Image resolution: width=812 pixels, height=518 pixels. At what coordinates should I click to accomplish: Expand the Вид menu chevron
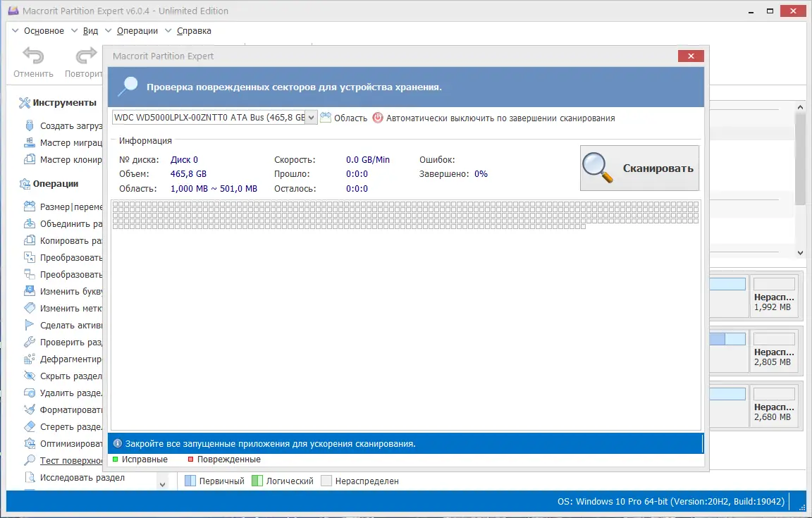74,30
